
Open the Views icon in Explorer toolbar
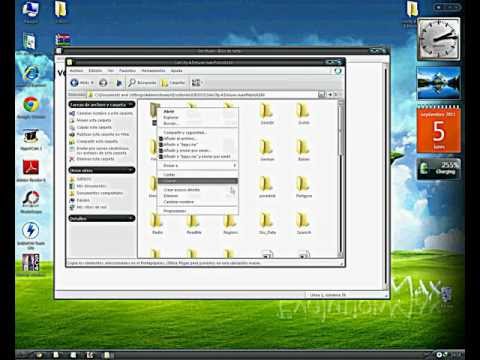tap(196, 82)
